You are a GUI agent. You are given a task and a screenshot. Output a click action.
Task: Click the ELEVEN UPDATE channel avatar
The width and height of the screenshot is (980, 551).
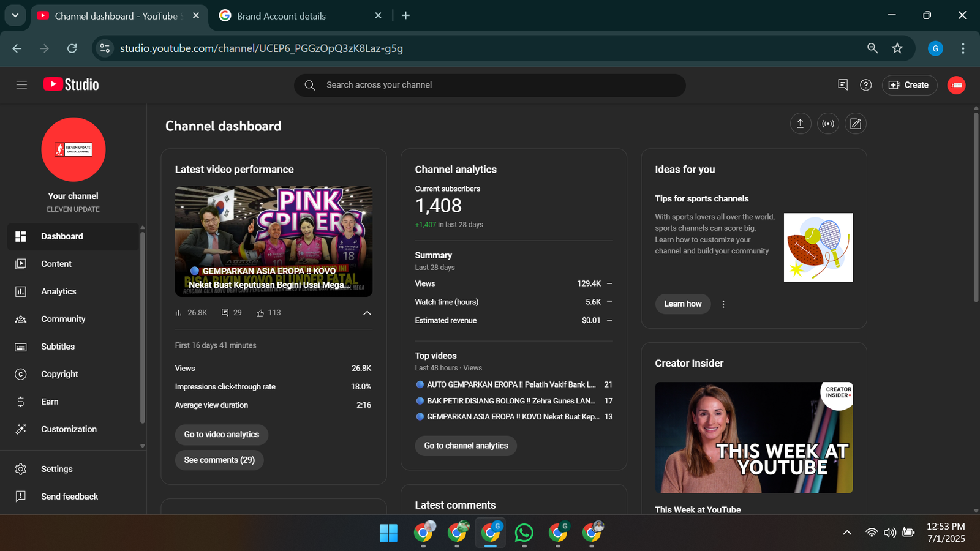pos(73,149)
